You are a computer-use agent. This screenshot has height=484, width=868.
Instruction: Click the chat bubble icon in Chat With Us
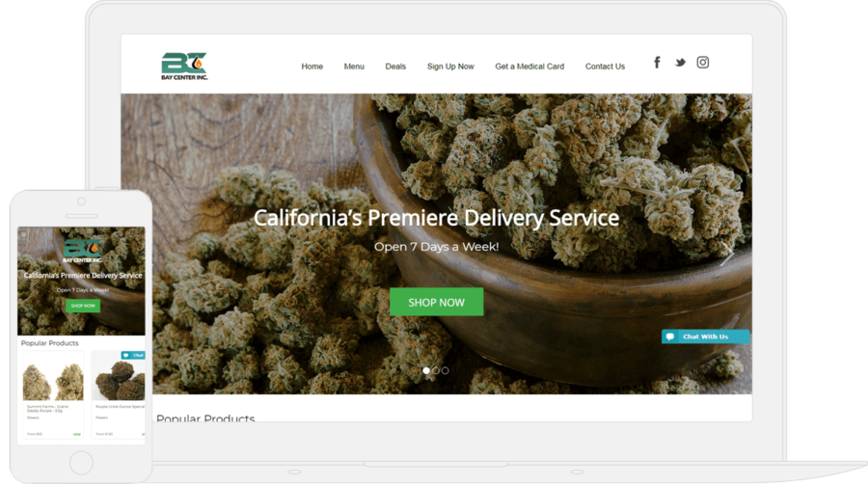[670, 336]
